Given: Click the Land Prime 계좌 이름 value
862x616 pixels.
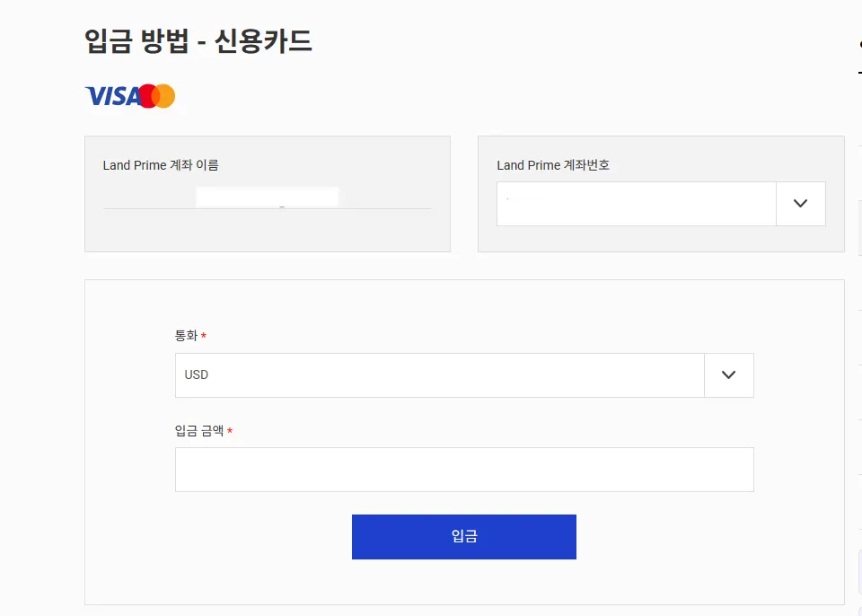Looking at the screenshot, I should 267,197.
